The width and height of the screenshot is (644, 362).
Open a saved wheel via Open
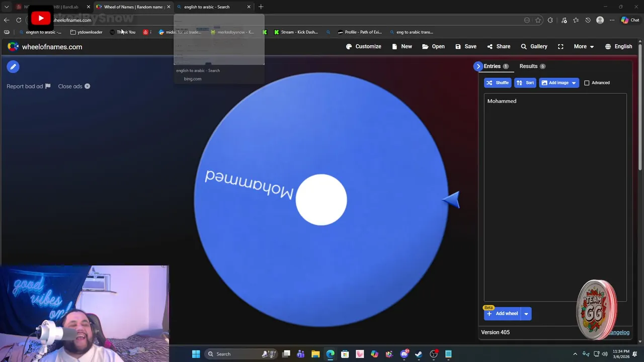[x=433, y=46]
